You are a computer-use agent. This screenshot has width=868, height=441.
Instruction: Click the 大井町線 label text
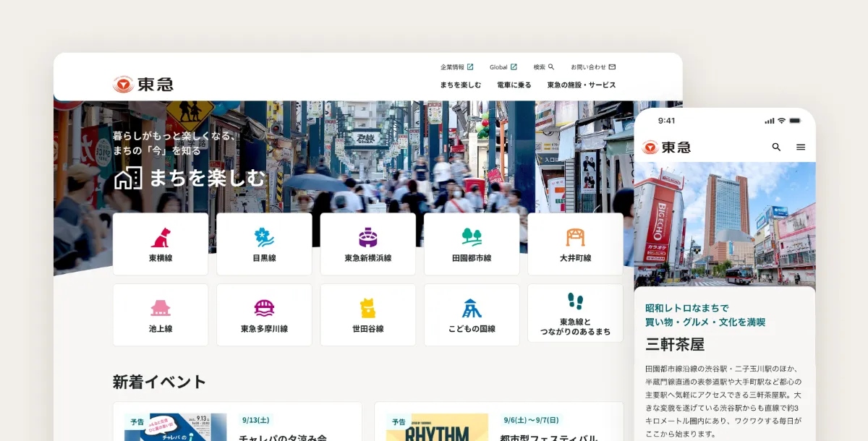point(575,258)
